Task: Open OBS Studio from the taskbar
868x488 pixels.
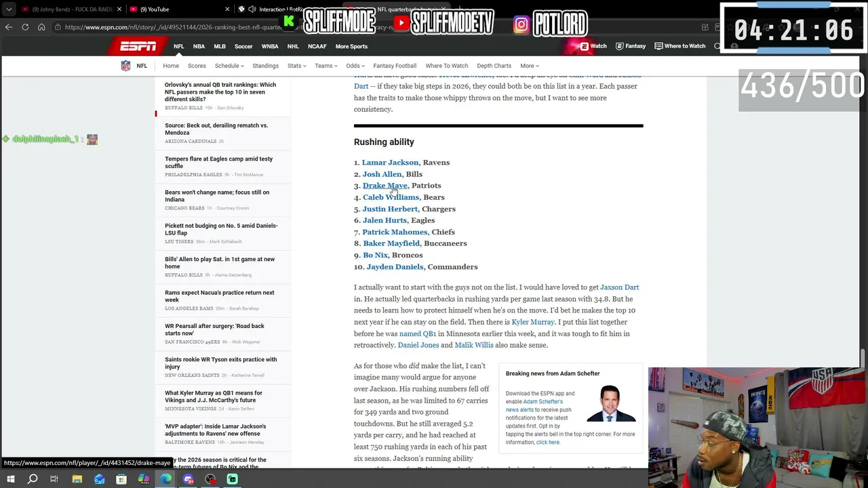Action: tap(210, 479)
